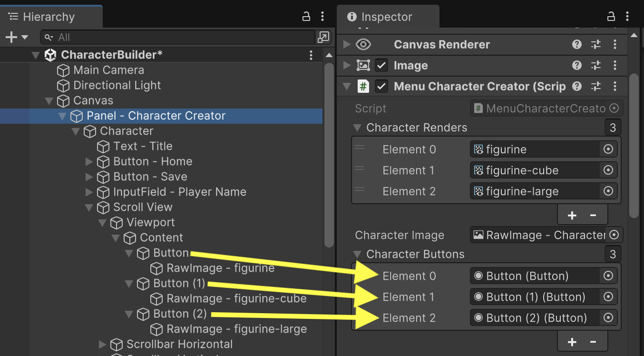
Task: Open CharacterBuilder scene options menu
Action: coord(311,55)
